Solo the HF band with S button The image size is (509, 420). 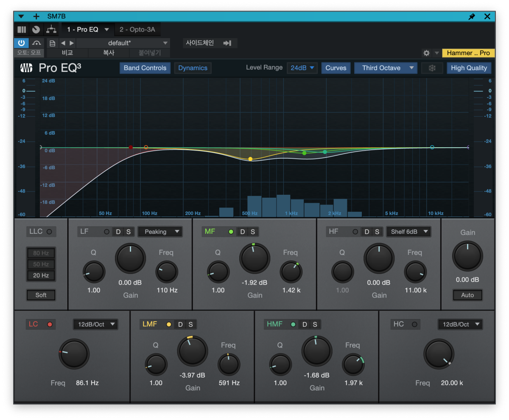[x=377, y=232]
